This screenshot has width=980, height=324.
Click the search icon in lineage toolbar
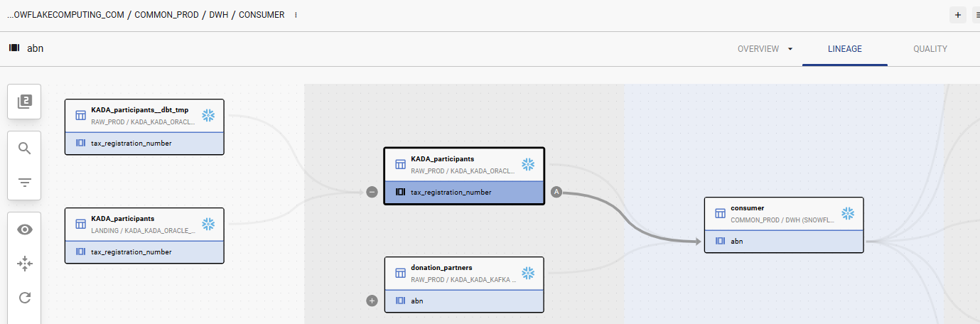pyautogui.click(x=24, y=148)
